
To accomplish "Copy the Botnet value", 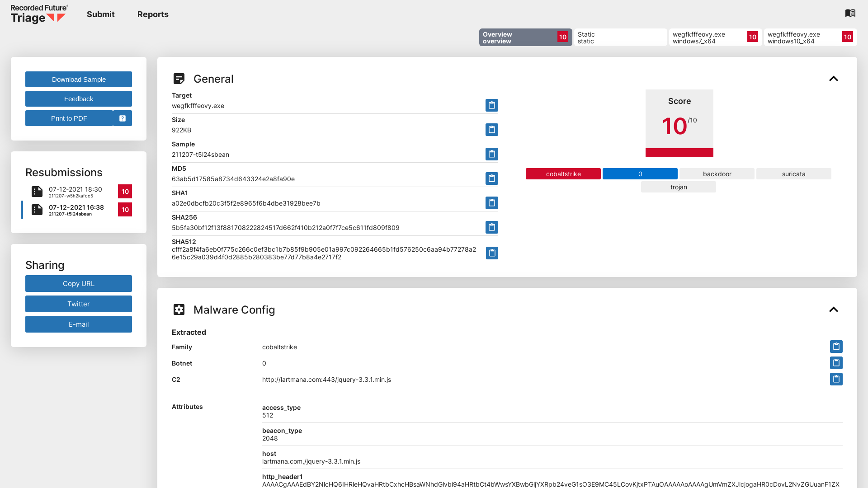I will [836, 363].
